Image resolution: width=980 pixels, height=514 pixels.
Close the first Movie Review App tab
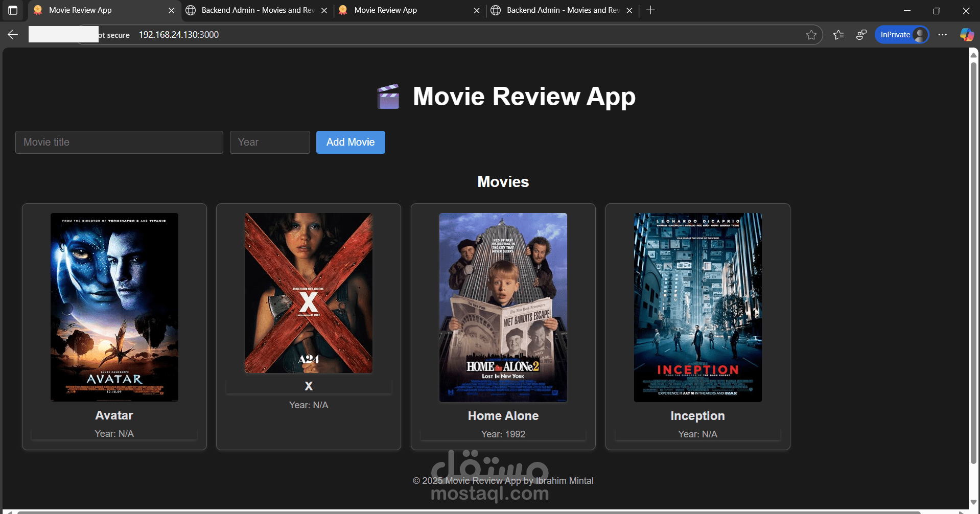pyautogui.click(x=171, y=10)
